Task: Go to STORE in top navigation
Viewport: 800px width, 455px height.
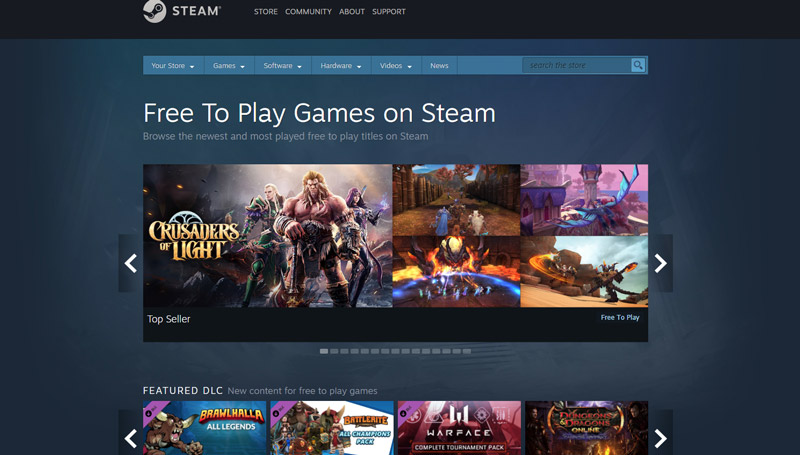Action: pos(266,11)
